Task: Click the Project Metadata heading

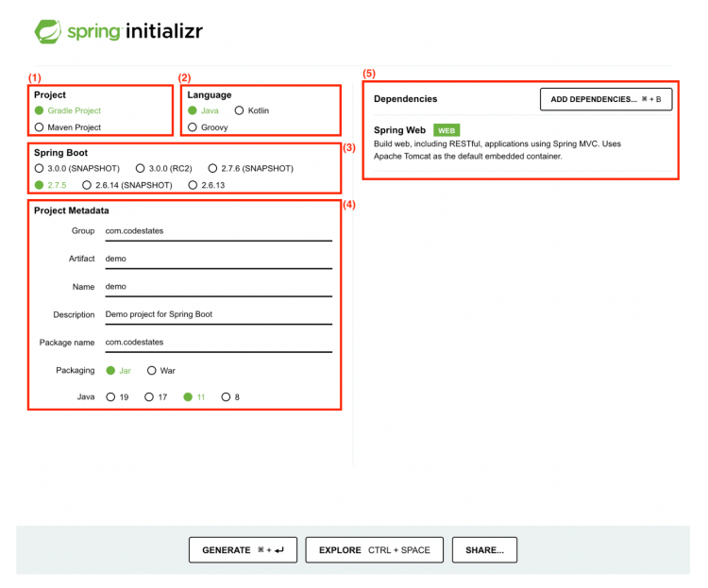Action: tap(72, 210)
